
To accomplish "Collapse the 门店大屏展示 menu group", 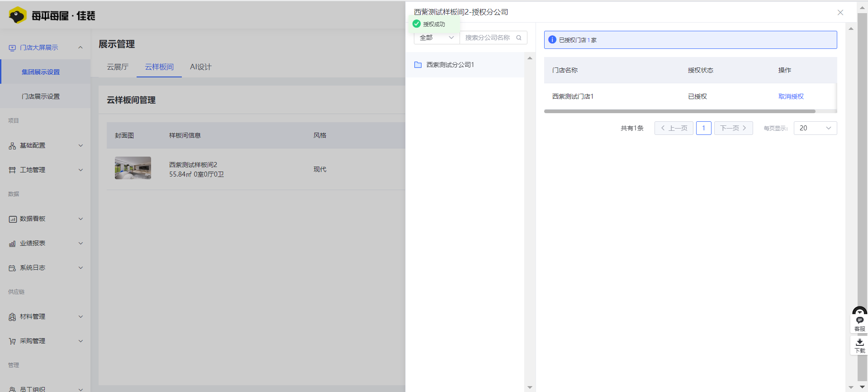I will [81, 48].
